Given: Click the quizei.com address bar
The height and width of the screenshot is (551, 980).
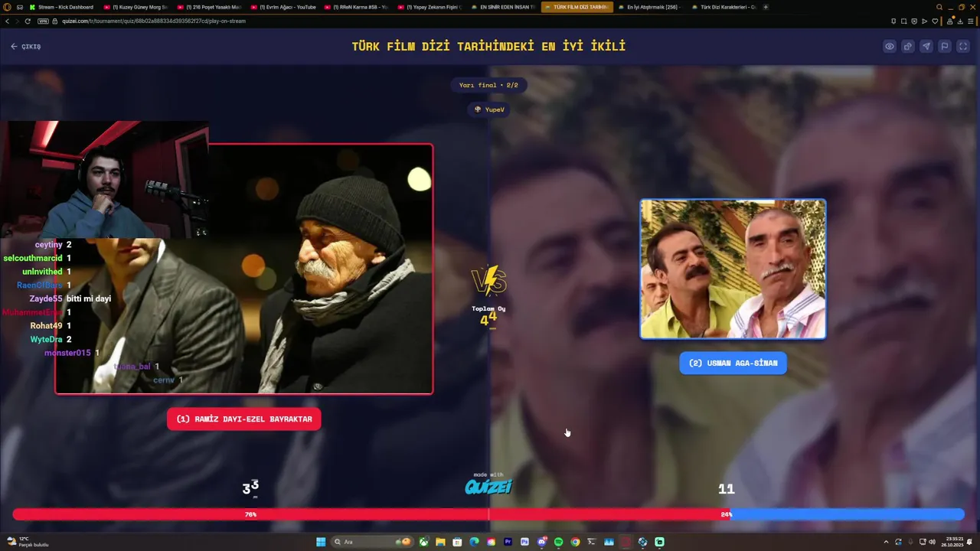Looking at the screenshot, I should pyautogui.click(x=459, y=21).
